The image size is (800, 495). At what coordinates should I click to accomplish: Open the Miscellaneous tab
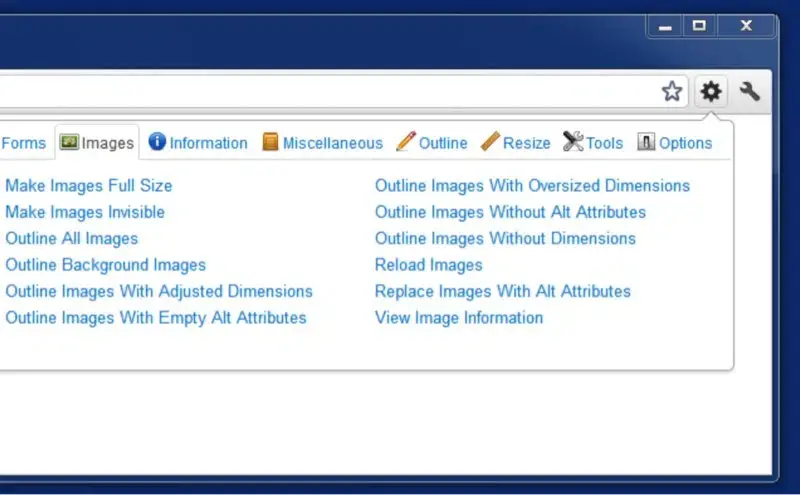point(333,143)
